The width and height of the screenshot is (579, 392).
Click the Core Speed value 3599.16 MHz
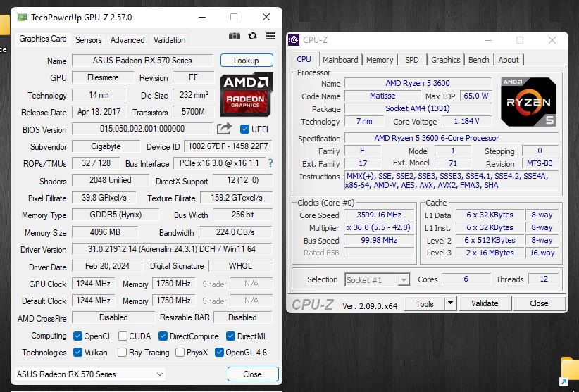pyautogui.click(x=379, y=215)
